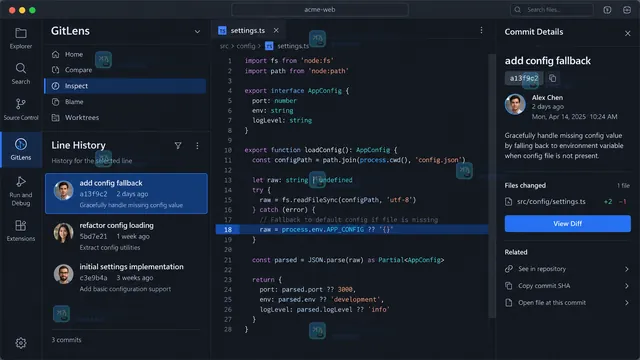Image resolution: width=640 pixels, height=360 pixels.
Task: Expand Copy commit SHA chevron
Action: [627, 286]
